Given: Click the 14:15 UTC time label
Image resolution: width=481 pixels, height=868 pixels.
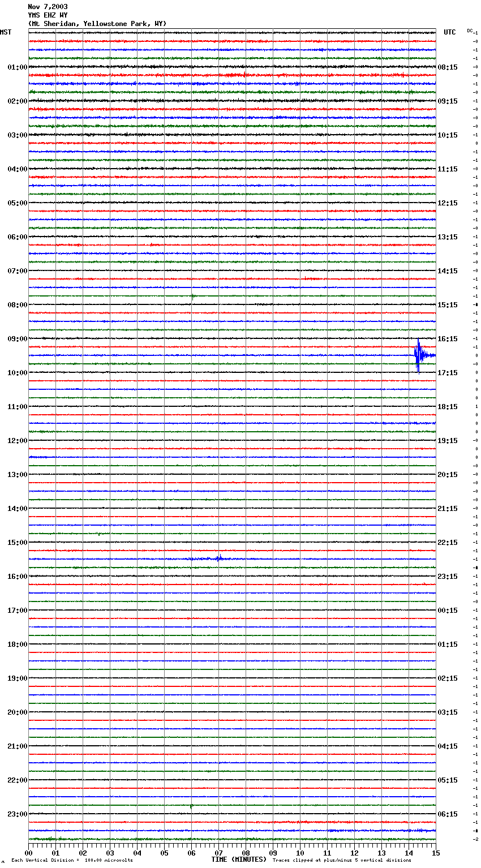Looking at the screenshot, I should pyautogui.click(x=448, y=271).
